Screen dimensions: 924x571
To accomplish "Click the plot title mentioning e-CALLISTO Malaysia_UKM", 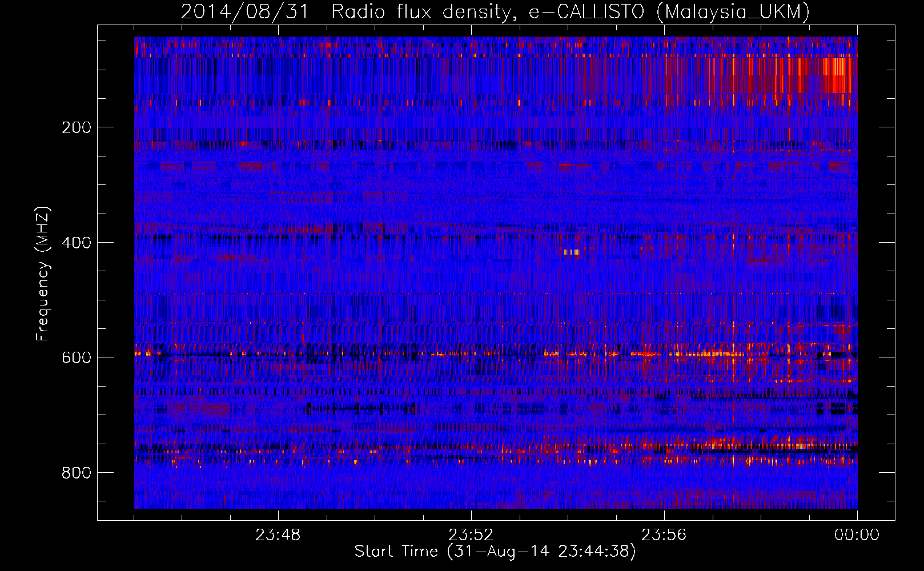I will point(495,12).
